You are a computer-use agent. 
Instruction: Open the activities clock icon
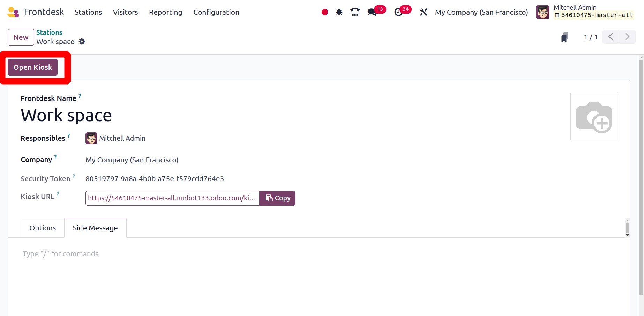click(398, 12)
